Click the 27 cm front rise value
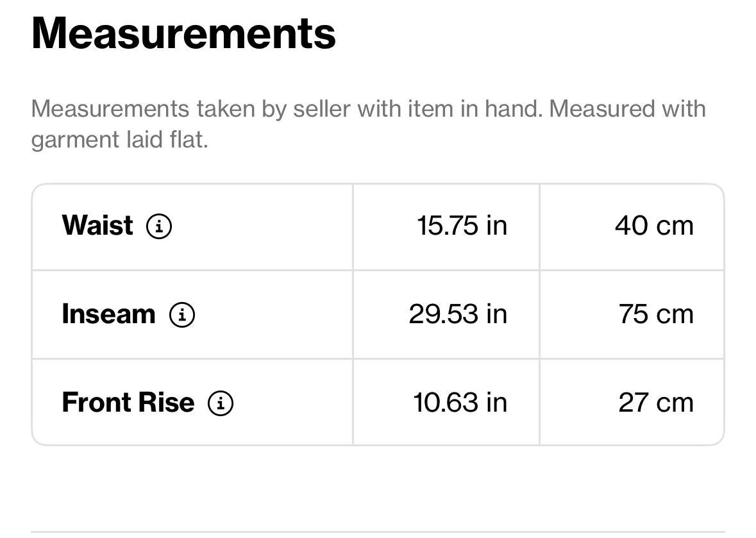 [x=656, y=403]
